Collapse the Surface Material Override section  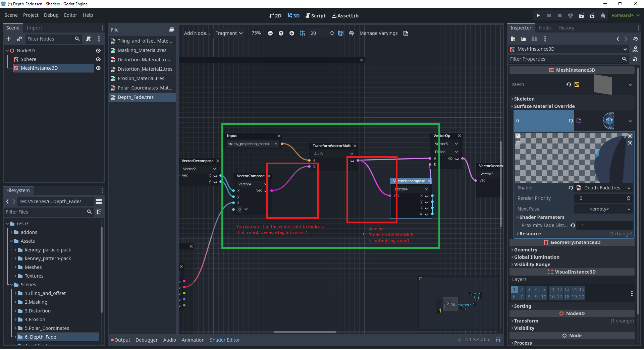[512, 106]
